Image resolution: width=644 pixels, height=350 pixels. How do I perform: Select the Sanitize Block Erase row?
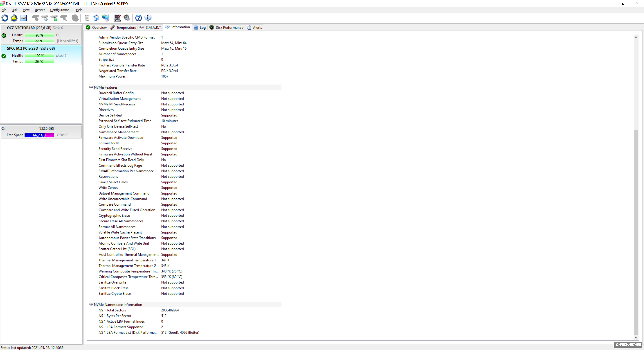185,288
